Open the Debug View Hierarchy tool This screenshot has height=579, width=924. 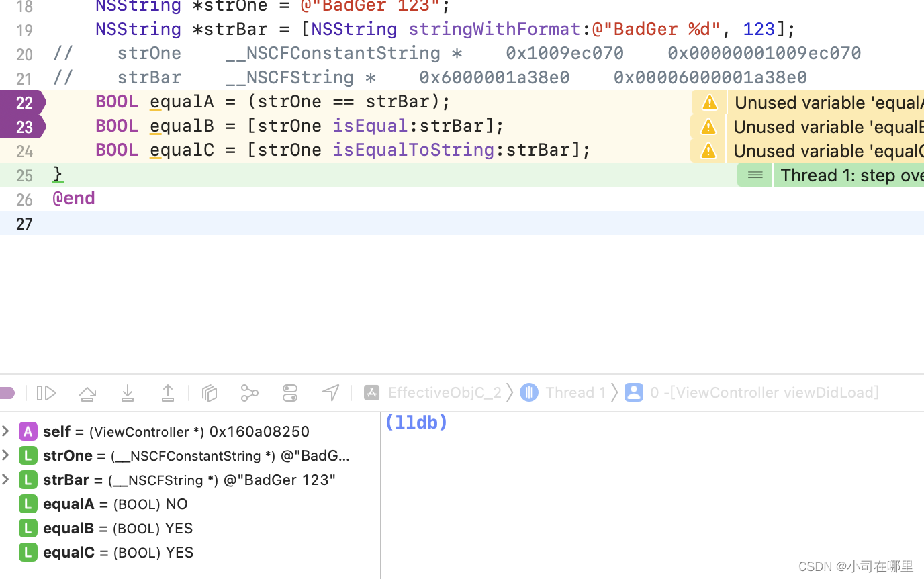(x=210, y=393)
